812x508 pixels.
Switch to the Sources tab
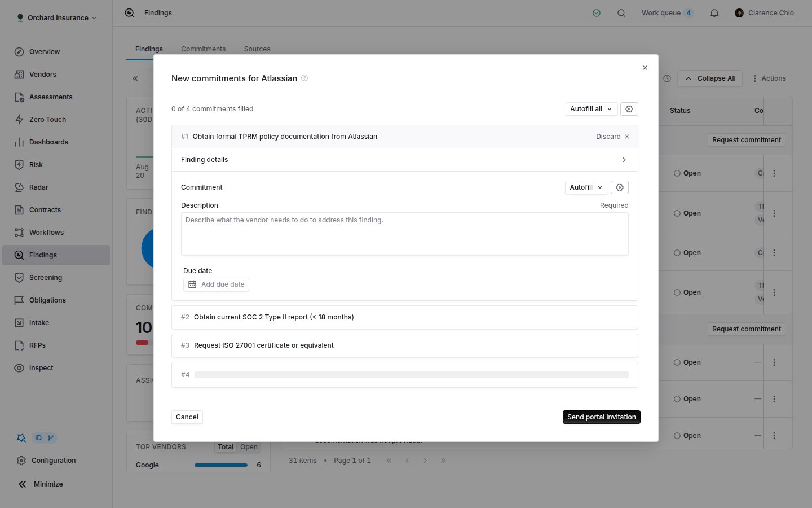coord(257,49)
